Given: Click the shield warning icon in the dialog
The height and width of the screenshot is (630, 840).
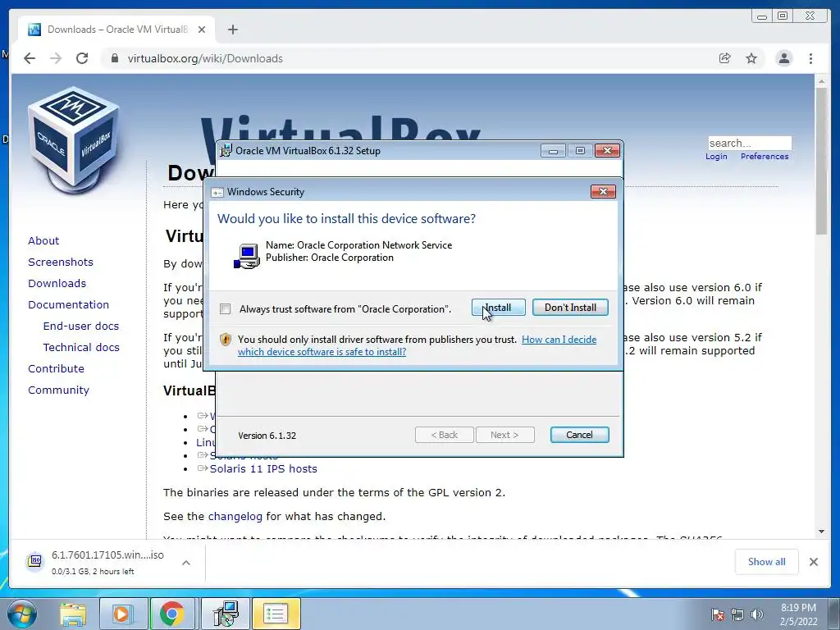Looking at the screenshot, I should click(226, 340).
